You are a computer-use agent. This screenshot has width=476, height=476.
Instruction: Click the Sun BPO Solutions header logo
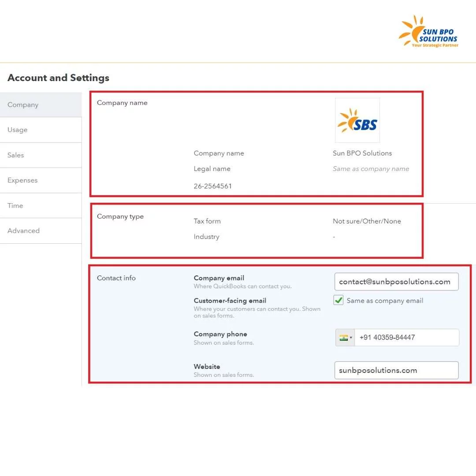coord(429,31)
